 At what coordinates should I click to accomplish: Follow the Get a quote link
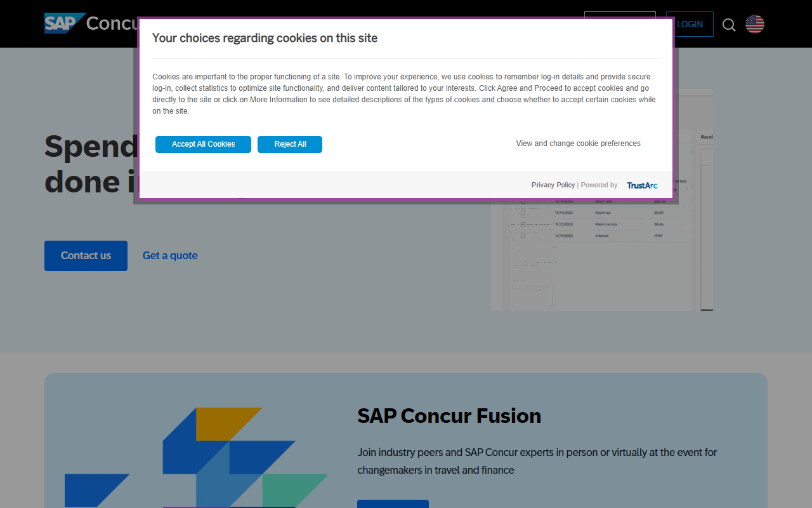click(170, 255)
